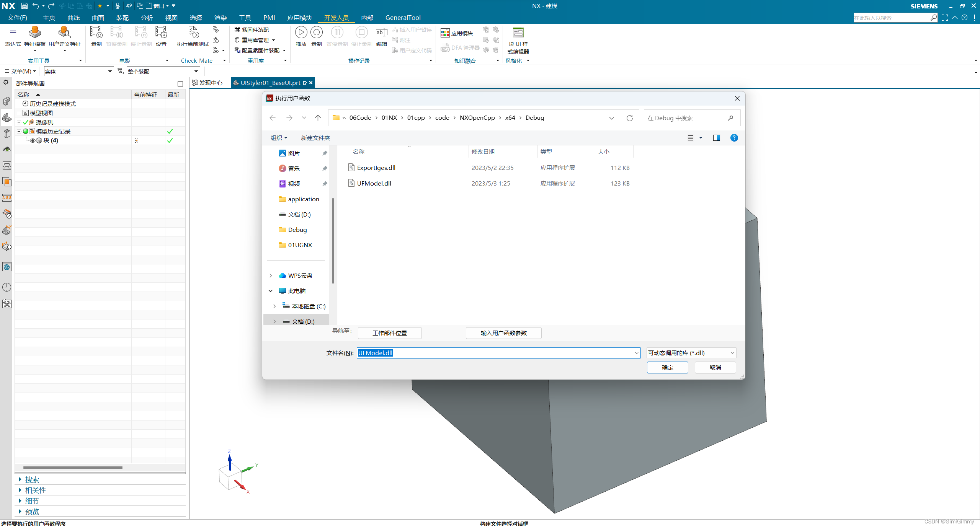
Task: Click Fastener Assembly (紧固件装配) tool
Action: coord(252,30)
